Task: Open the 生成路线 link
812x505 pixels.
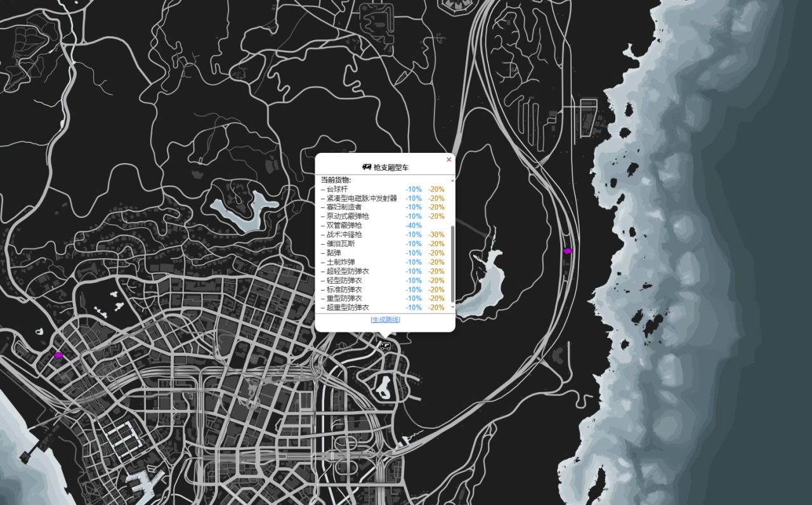Action: [385, 320]
